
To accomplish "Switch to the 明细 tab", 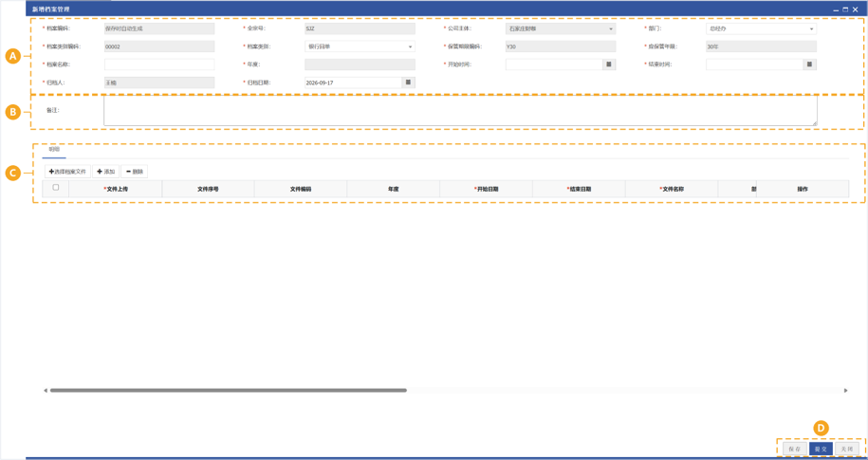I will tap(54, 150).
